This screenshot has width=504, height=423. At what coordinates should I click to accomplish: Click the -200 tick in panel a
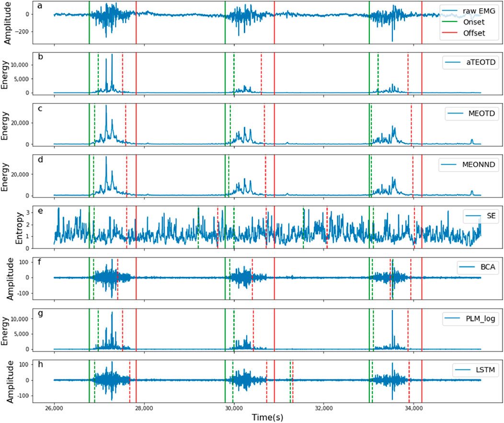(x=23, y=32)
